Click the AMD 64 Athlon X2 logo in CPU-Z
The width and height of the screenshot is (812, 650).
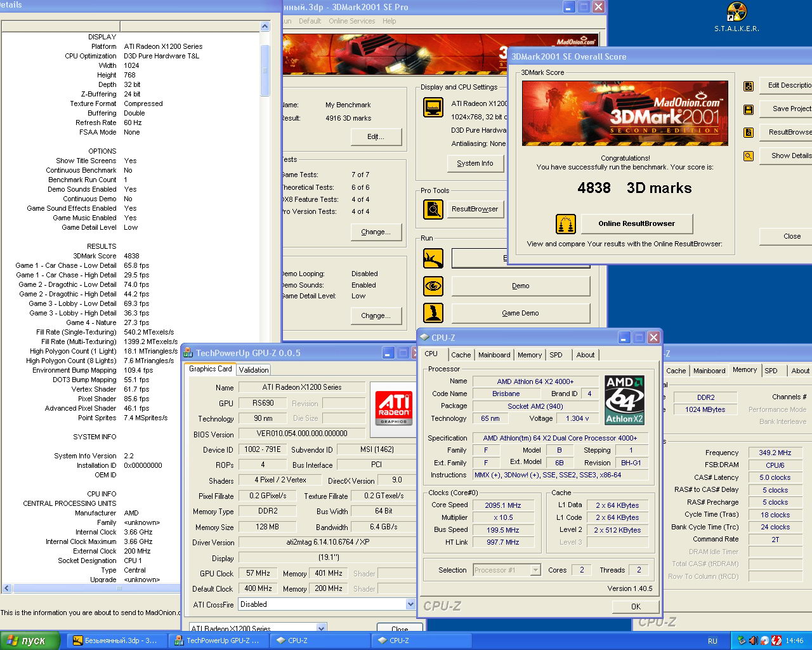tap(625, 401)
